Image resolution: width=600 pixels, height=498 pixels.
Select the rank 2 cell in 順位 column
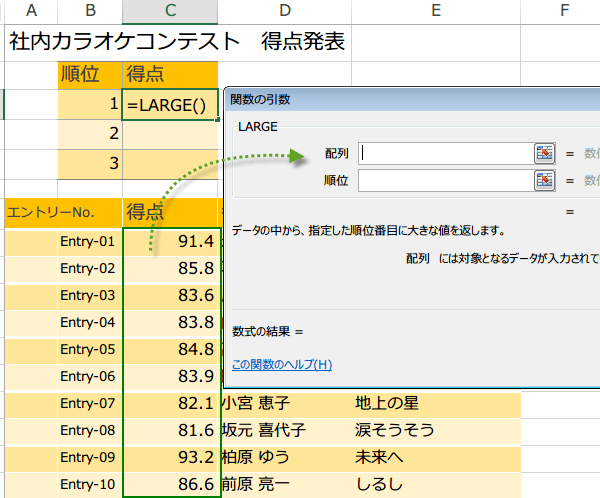90,133
